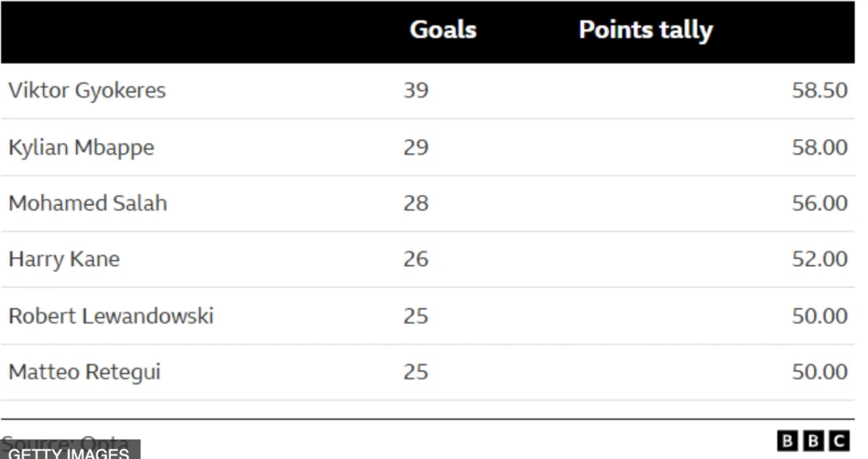Click the 58.50 points tally value

click(x=820, y=90)
